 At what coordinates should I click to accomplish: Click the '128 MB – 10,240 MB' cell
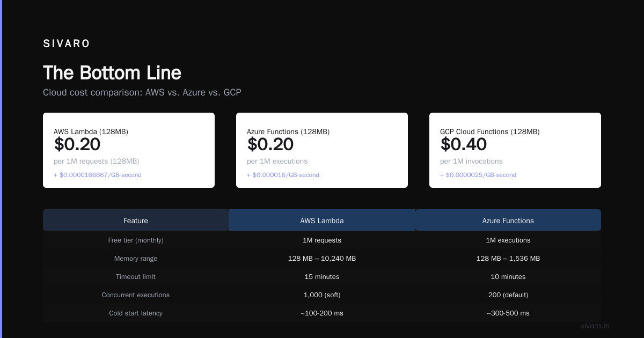(322, 259)
